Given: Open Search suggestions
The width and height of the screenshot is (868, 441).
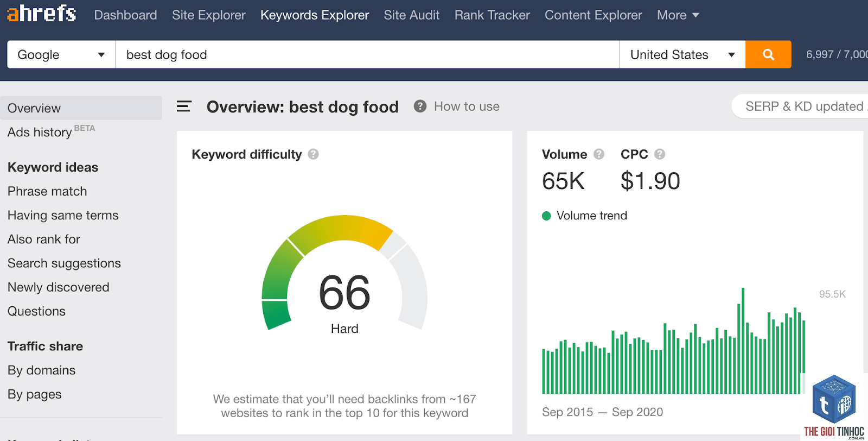Looking at the screenshot, I should pyautogui.click(x=64, y=263).
